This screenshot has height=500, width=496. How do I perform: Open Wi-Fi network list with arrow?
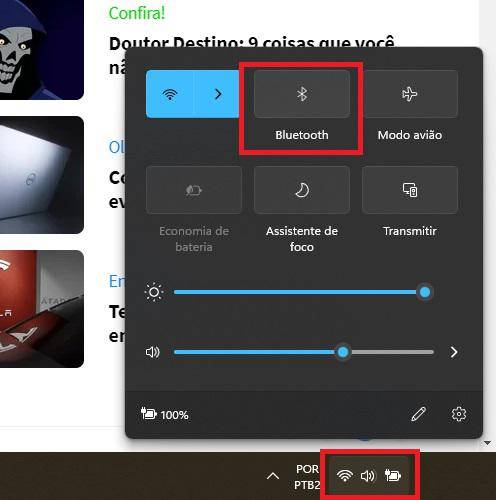click(x=217, y=94)
